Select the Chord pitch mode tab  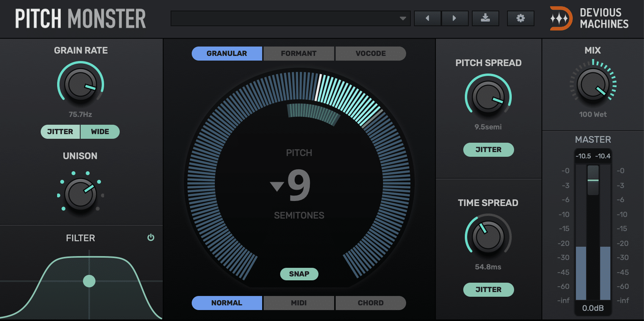370,303
